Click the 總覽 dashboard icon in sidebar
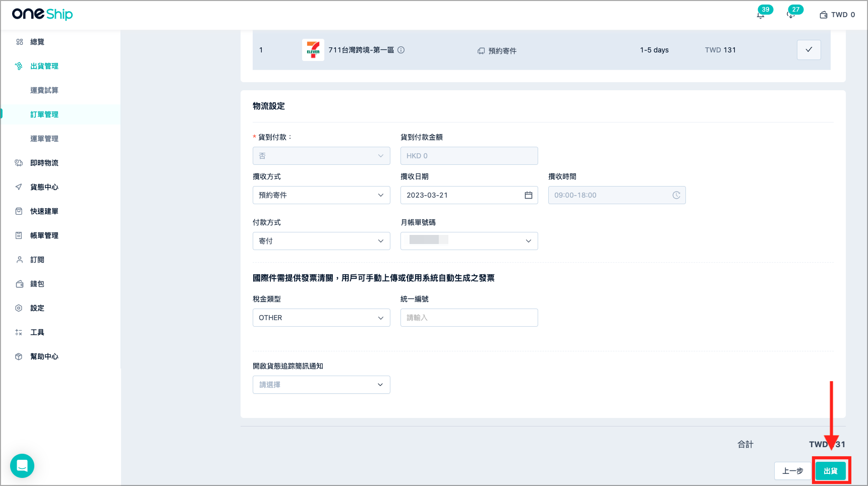The height and width of the screenshot is (486, 868). coord(19,42)
